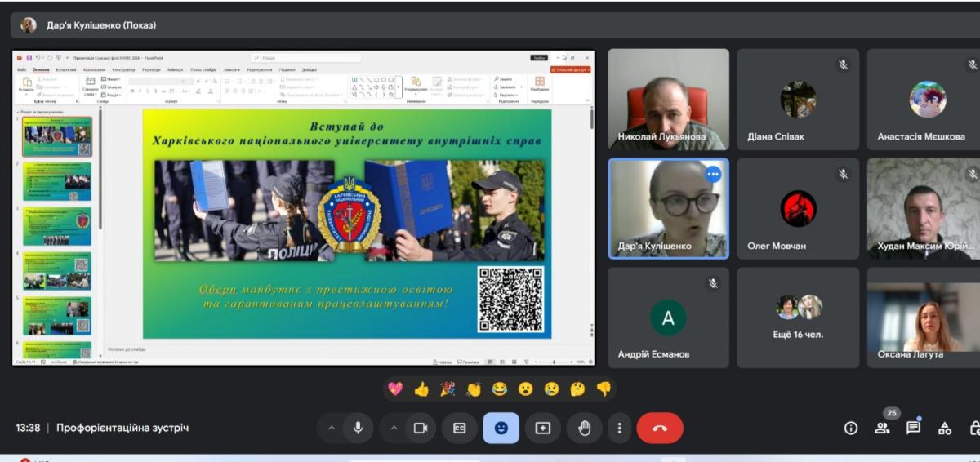This screenshot has height=462, width=980.
Task: Turn on closed captions
Action: click(x=460, y=428)
